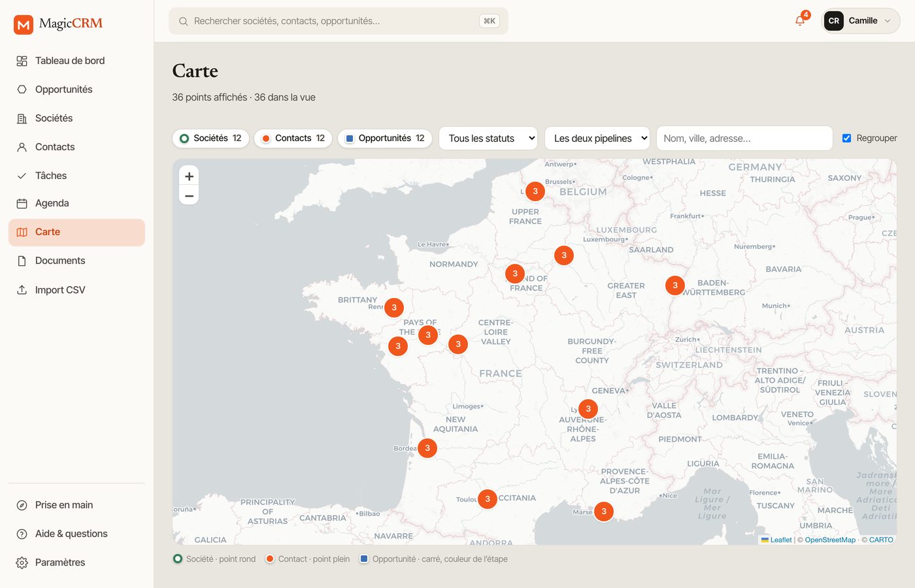This screenshot has height=588, width=915.
Task: Click the Nom, ville, adresse filter field
Action: (x=744, y=139)
